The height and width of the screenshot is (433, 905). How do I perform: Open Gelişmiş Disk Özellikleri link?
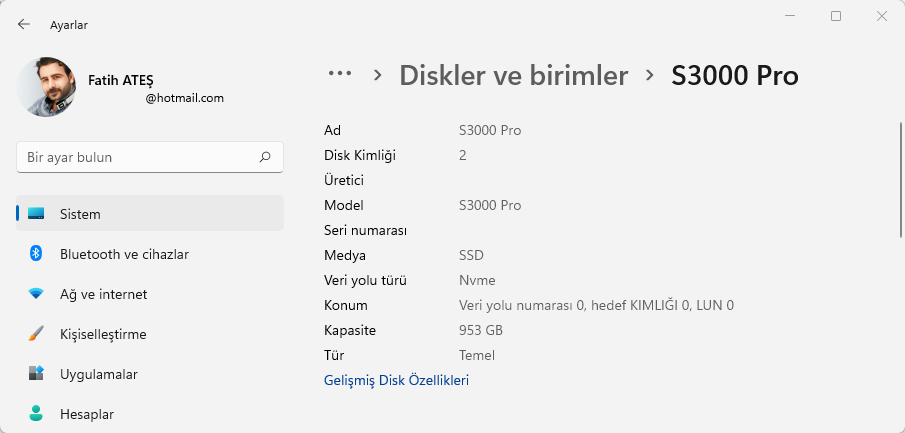pos(397,380)
